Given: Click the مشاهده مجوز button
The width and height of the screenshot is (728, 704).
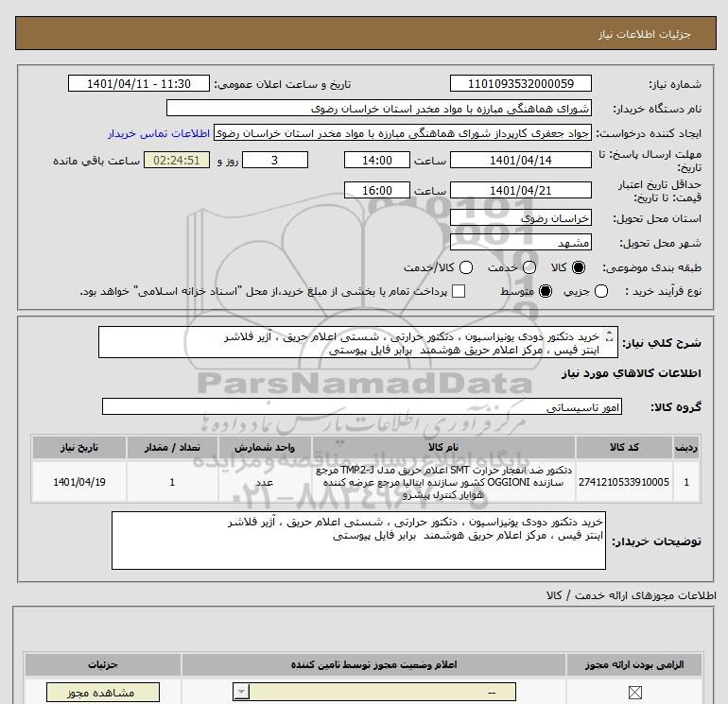Looking at the screenshot, I should pos(103,693).
